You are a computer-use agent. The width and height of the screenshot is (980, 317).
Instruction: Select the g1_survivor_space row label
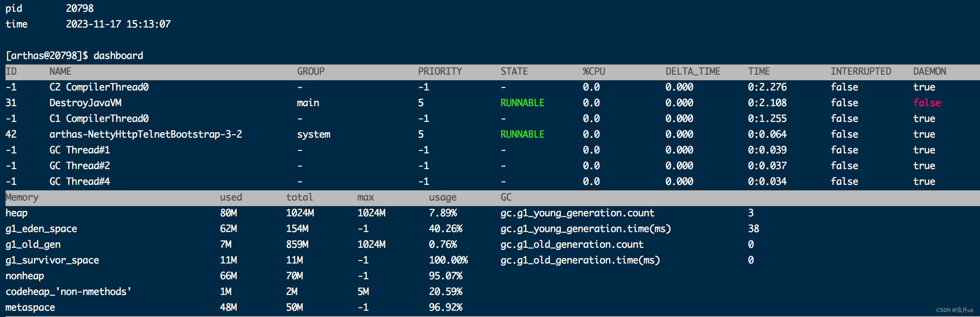(x=52, y=260)
